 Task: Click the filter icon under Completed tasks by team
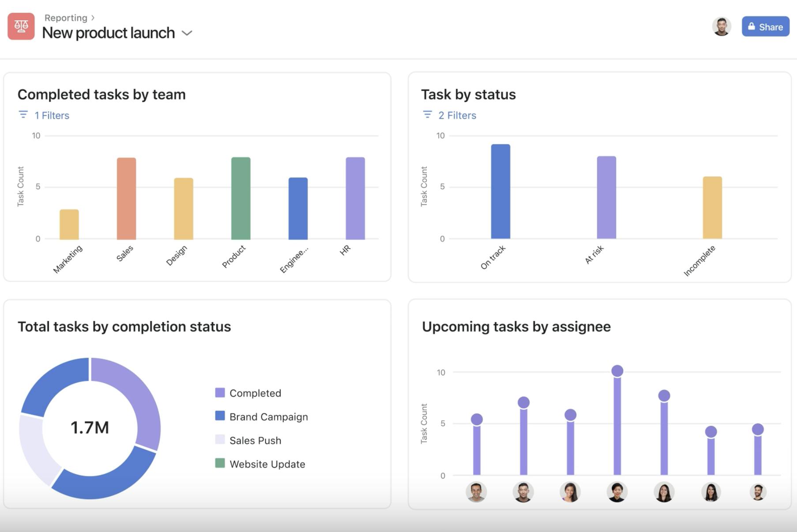pos(23,114)
